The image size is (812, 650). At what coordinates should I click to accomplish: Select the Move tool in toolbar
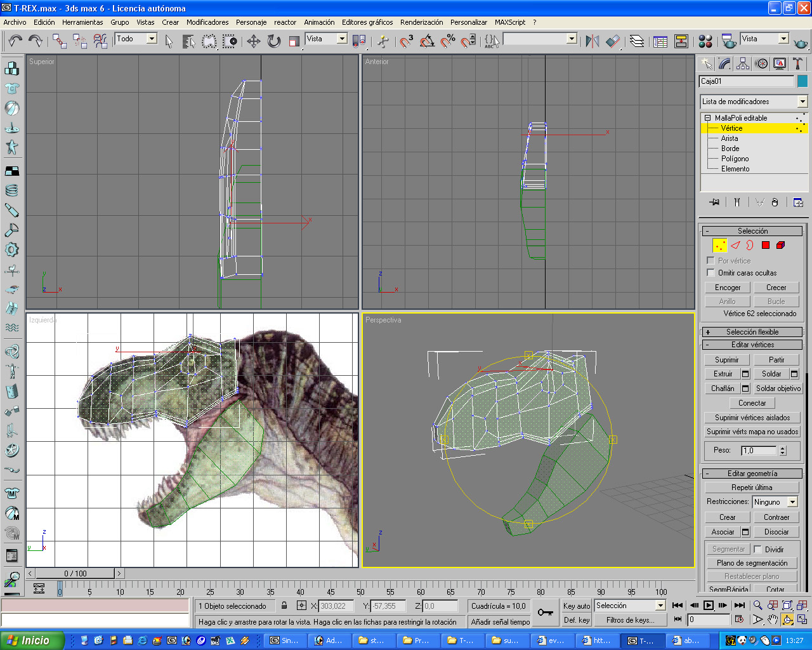(253, 41)
